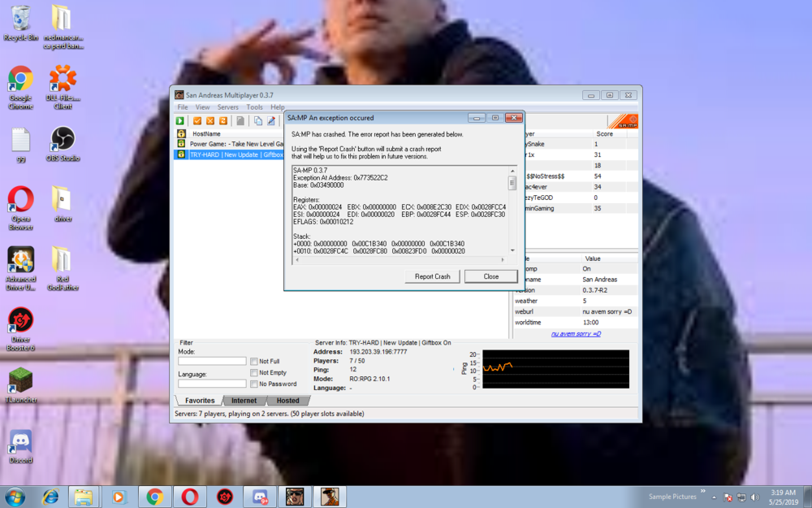The height and width of the screenshot is (508, 812).
Task: Click the orange checkmark Add Server icon
Action: click(197, 121)
